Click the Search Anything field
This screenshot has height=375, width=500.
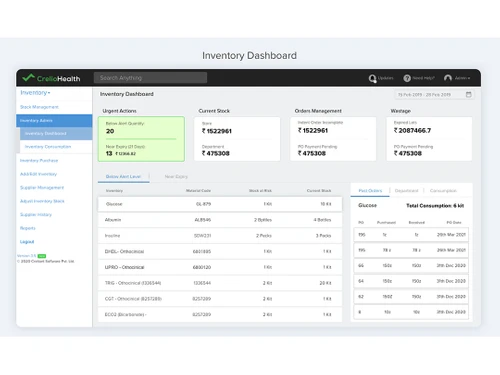150,78
